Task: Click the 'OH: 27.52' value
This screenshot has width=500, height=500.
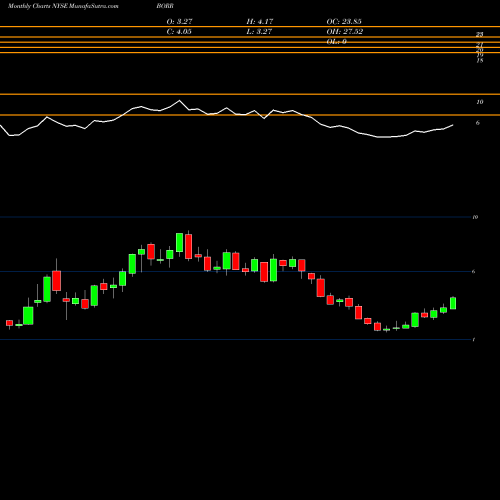Action: click(x=345, y=32)
